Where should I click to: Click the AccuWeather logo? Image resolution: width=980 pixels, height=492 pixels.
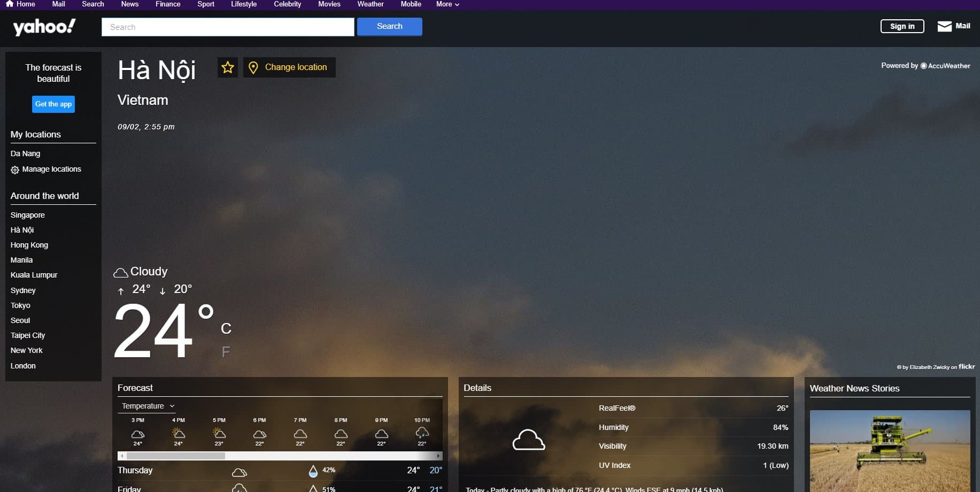pyautogui.click(x=945, y=66)
